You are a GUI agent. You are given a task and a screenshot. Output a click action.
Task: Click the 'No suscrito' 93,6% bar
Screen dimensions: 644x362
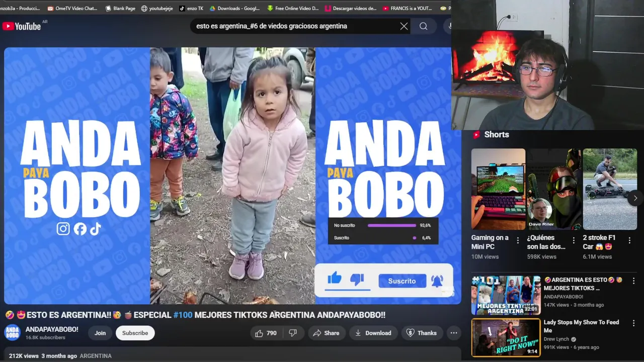click(x=392, y=225)
